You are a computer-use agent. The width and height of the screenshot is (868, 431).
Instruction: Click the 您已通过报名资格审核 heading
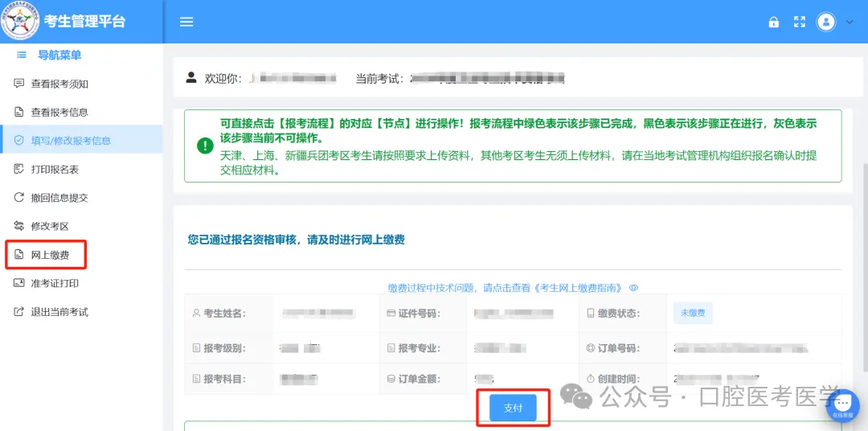[x=297, y=240]
